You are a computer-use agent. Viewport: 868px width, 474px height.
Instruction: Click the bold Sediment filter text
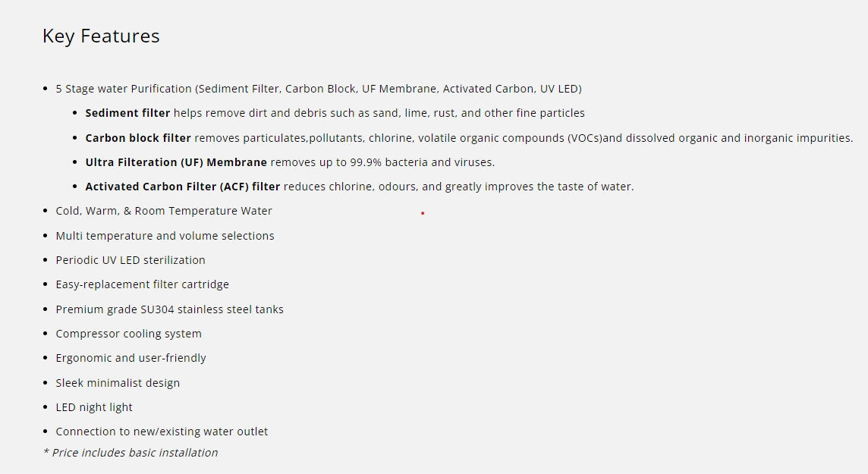coord(127,114)
